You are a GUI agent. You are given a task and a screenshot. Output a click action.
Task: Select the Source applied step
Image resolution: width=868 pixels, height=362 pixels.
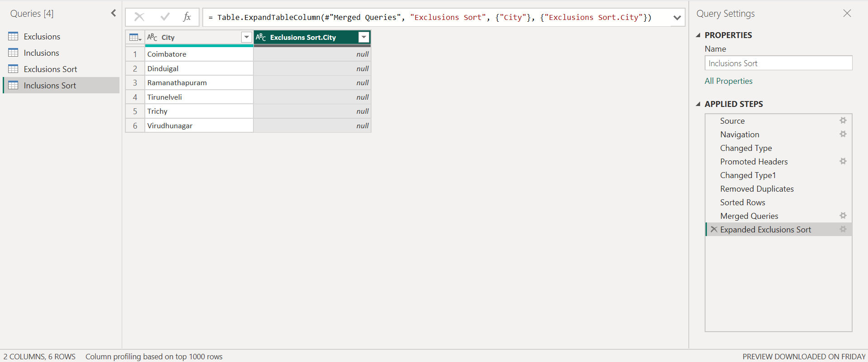pyautogui.click(x=778, y=121)
